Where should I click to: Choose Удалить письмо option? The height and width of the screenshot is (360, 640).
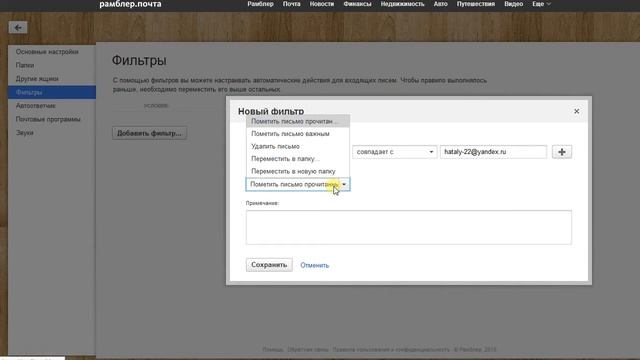pos(298,146)
